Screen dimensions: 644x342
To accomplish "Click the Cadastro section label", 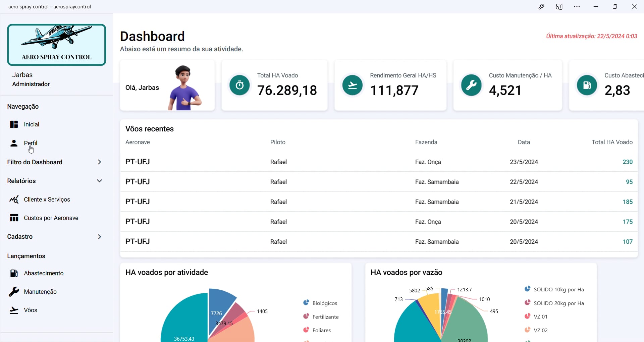I will pyautogui.click(x=20, y=237).
